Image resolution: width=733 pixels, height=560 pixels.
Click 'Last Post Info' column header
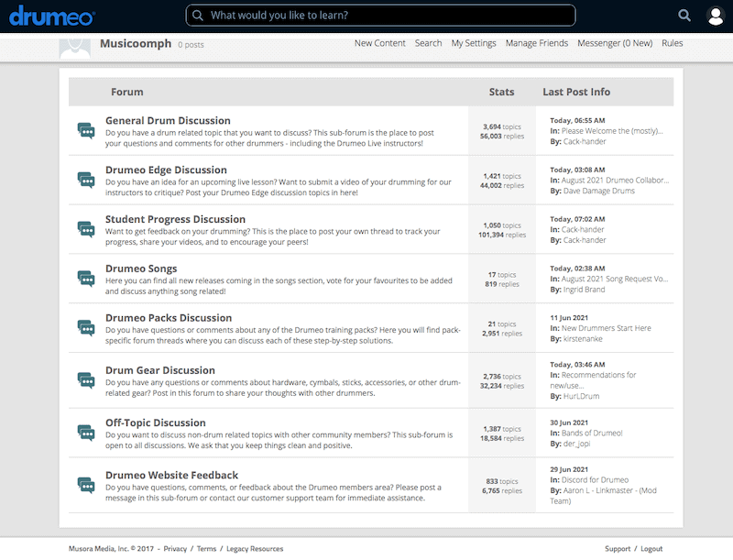(x=576, y=92)
